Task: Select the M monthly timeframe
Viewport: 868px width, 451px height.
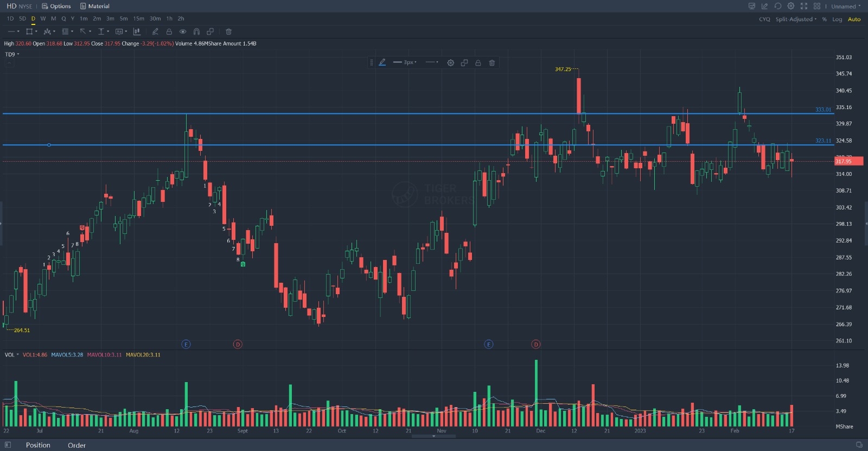Action: click(x=53, y=18)
